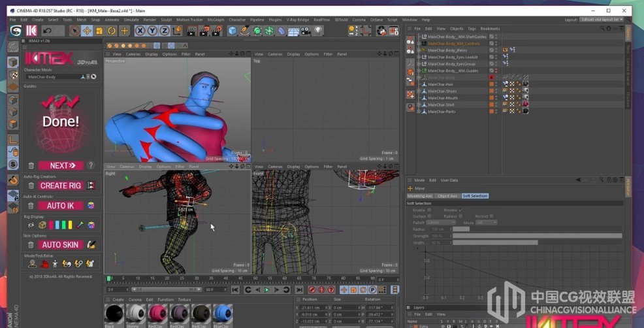Expand the MaleChar-Shirt object

coord(419,105)
